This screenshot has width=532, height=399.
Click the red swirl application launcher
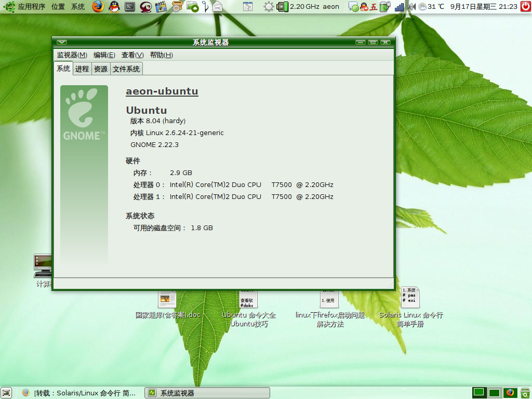point(145,6)
